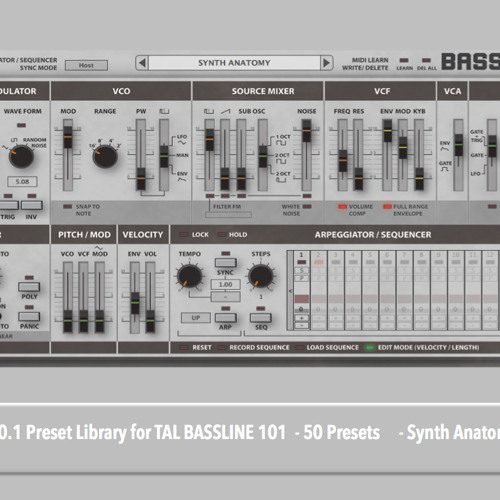Toggle the MIDI LEARN led

404,60
